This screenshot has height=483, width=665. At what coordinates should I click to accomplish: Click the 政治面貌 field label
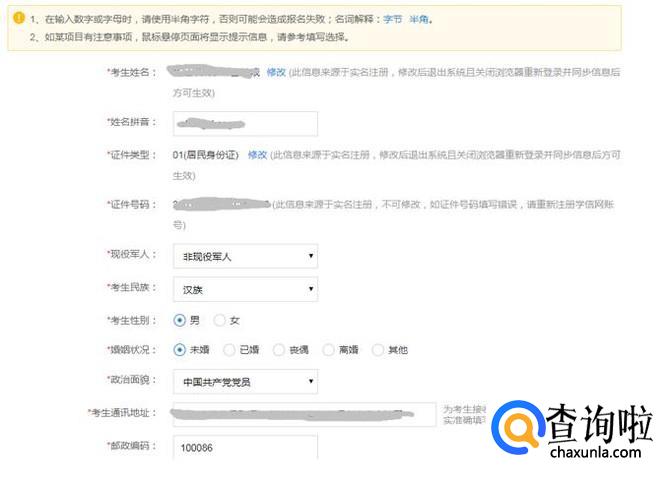(131, 380)
